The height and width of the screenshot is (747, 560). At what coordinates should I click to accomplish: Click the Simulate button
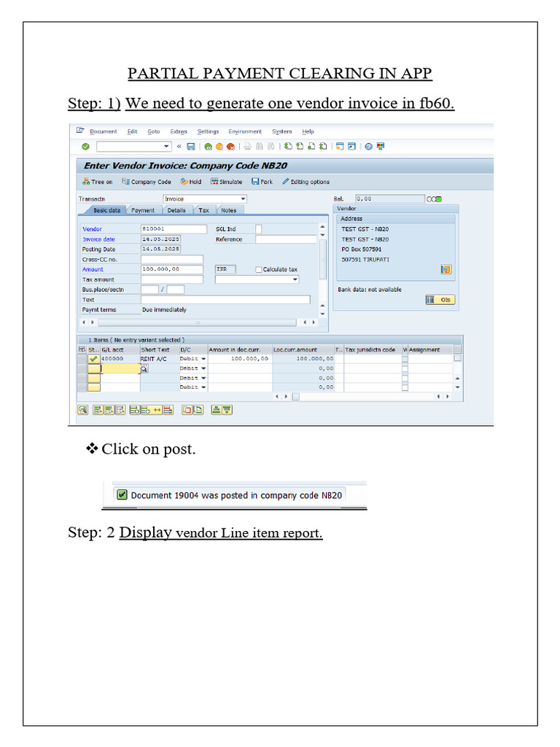226,182
